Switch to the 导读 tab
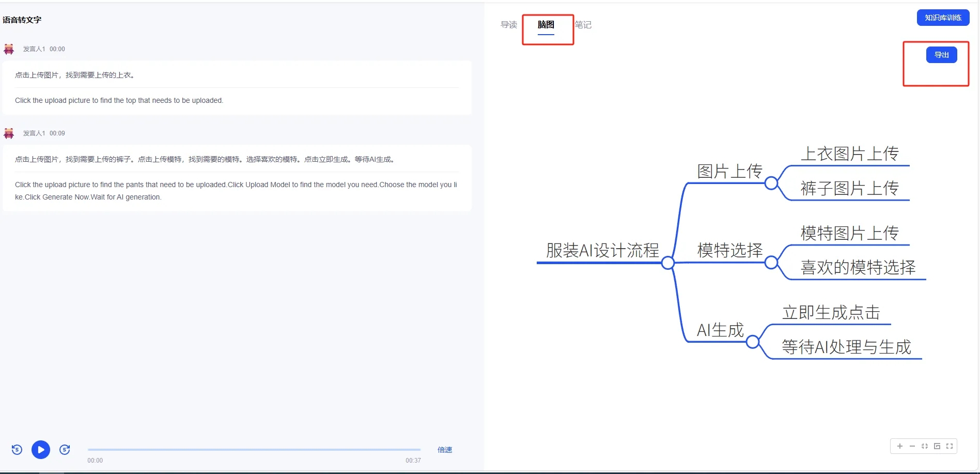Image resolution: width=980 pixels, height=474 pixels. [x=508, y=25]
